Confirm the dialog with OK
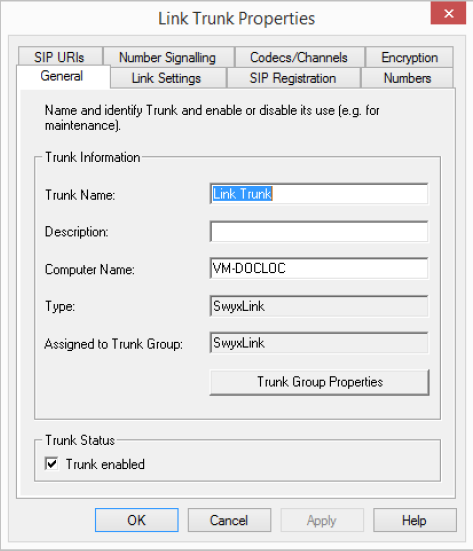 click(x=137, y=520)
